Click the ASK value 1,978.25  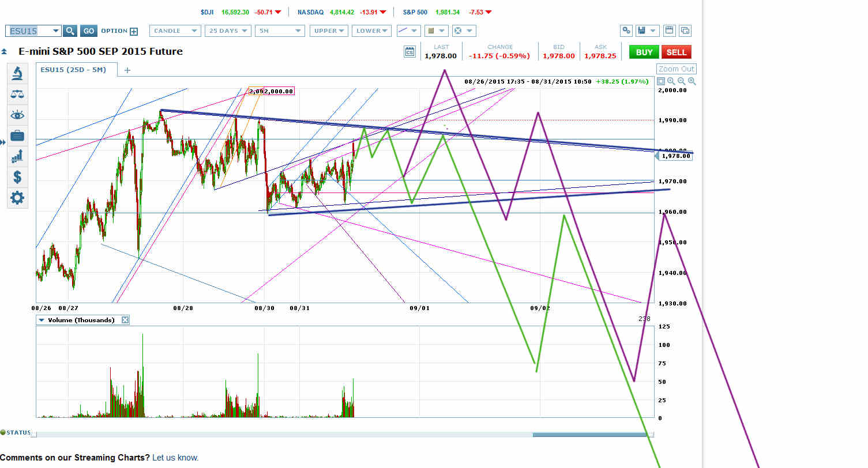[600, 56]
